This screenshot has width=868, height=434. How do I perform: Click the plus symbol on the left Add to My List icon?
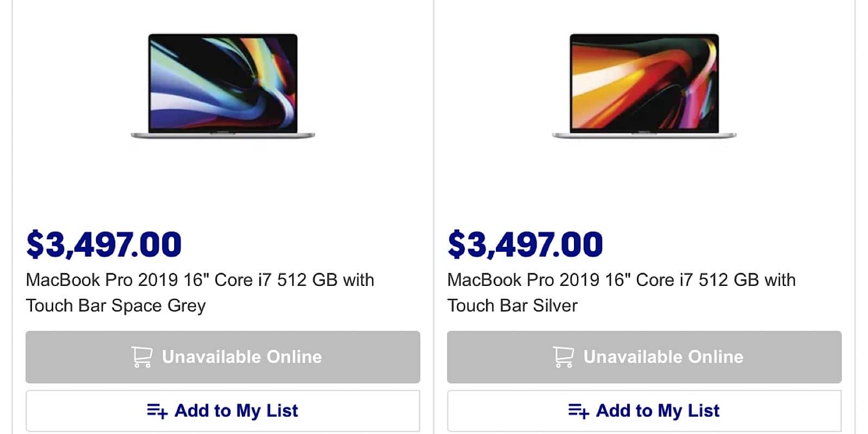coord(164,415)
